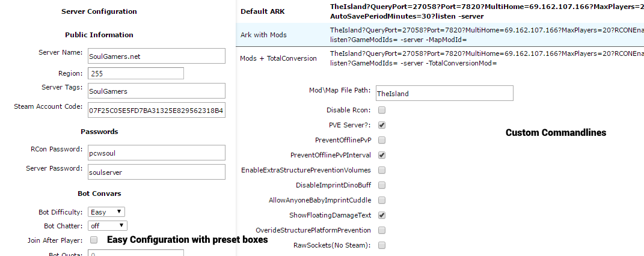The height and width of the screenshot is (256, 644).
Task: Select the Default ARK commandline row
Action: pyautogui.click(x=262, y=11)
